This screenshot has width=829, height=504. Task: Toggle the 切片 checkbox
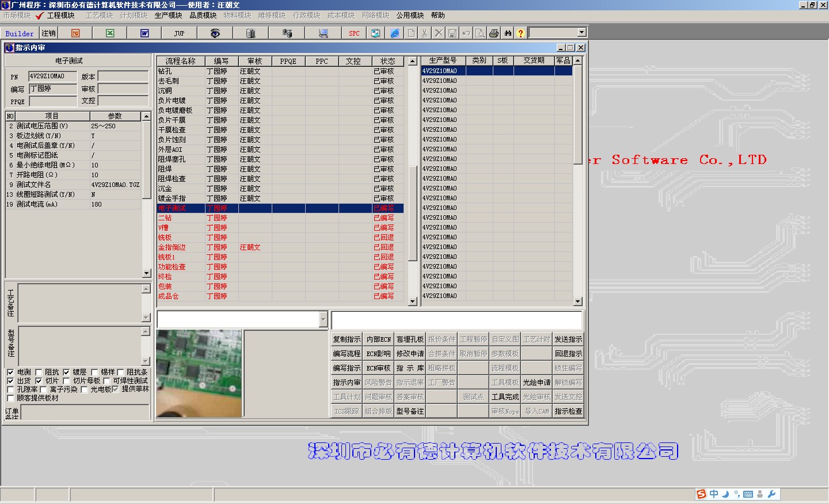click(39, 381)
